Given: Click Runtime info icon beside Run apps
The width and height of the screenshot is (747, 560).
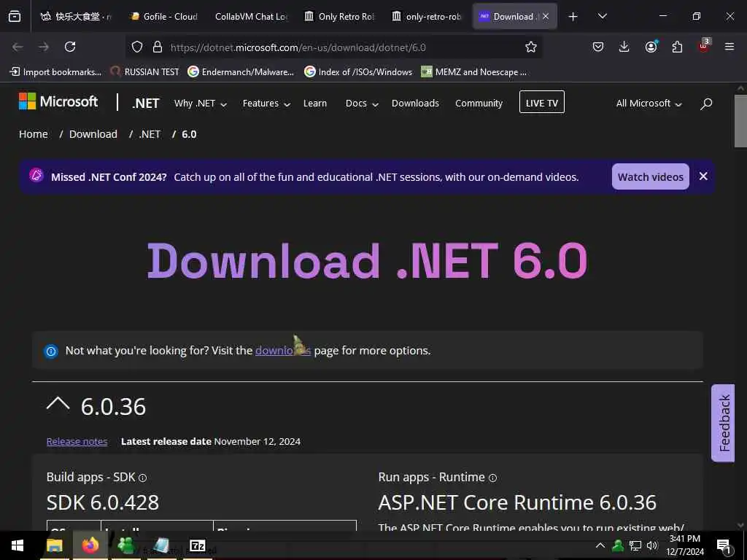Looking at the screenshot, I should pyautogui.click(x=492, y=478).
